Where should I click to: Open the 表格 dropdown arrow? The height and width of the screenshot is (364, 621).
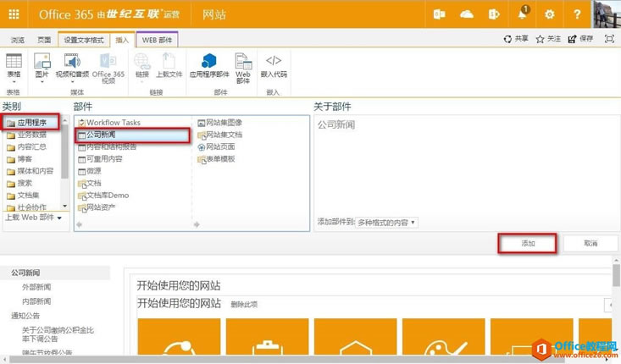pos(14,82)
